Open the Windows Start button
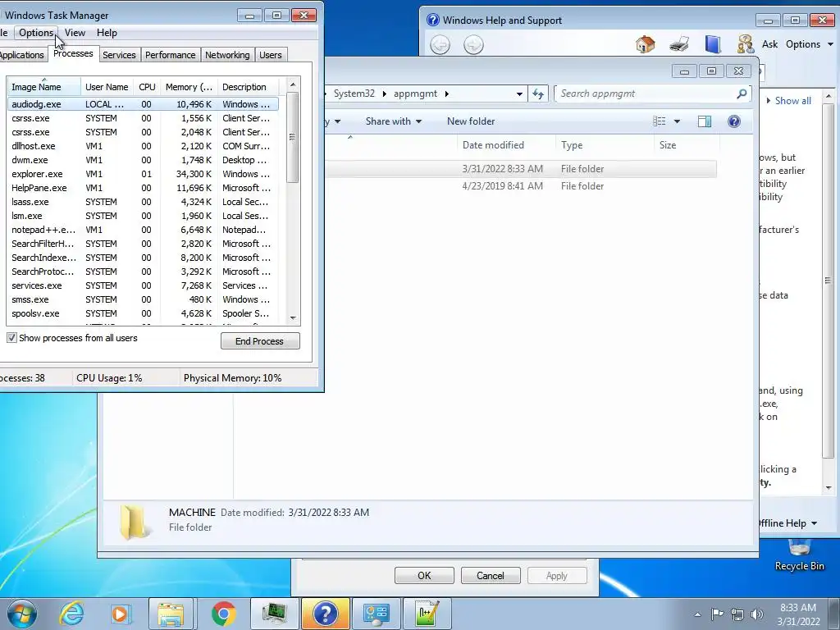 click(x=21, y=614)
